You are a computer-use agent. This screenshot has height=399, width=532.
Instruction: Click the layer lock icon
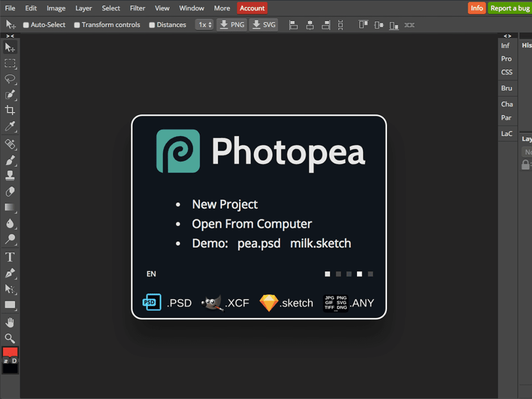[x=525, y=165]
